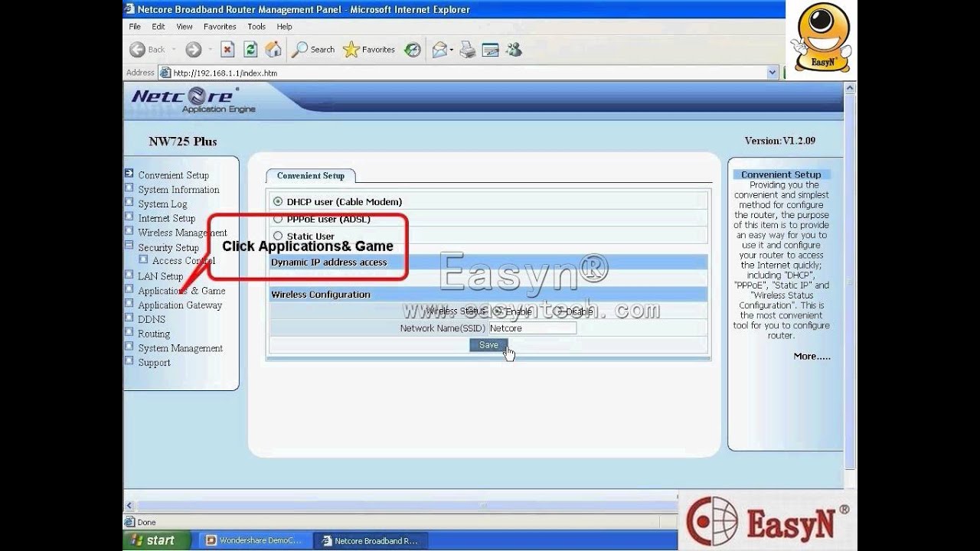Click the Application Gateway sidebar square icon
This screenshot has width=980, height=551.
(x=129, y=304)
